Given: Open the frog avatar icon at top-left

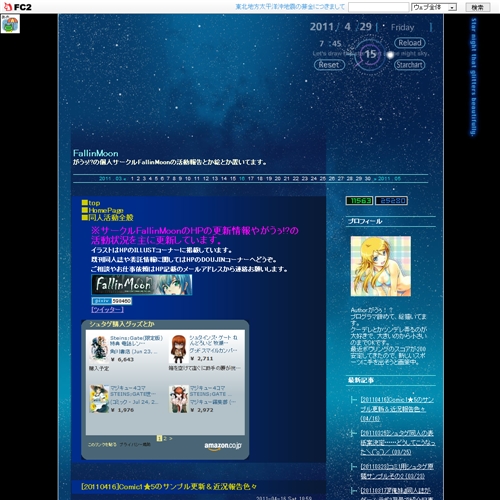Looking at the screenshot, I should point(10,24).
